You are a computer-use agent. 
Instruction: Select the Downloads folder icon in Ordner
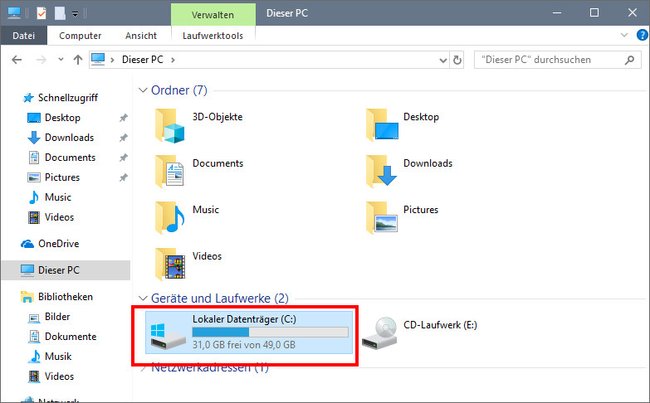coord(382,171)
